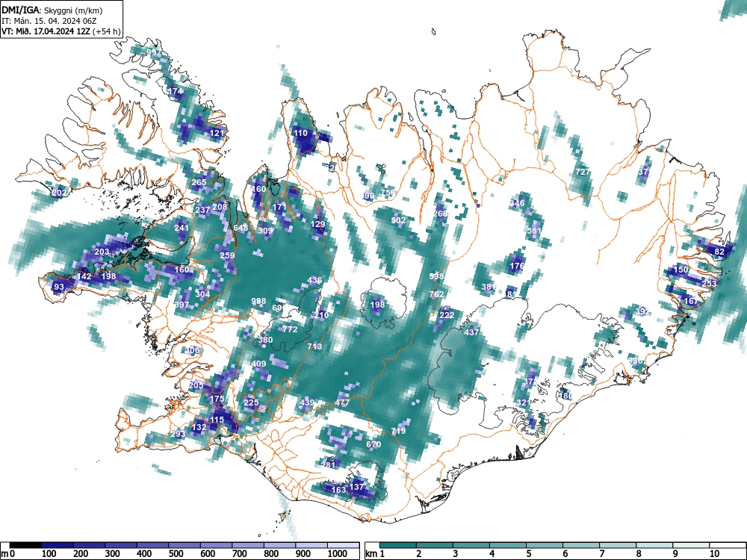Click the map value 225

coord(251,402)
